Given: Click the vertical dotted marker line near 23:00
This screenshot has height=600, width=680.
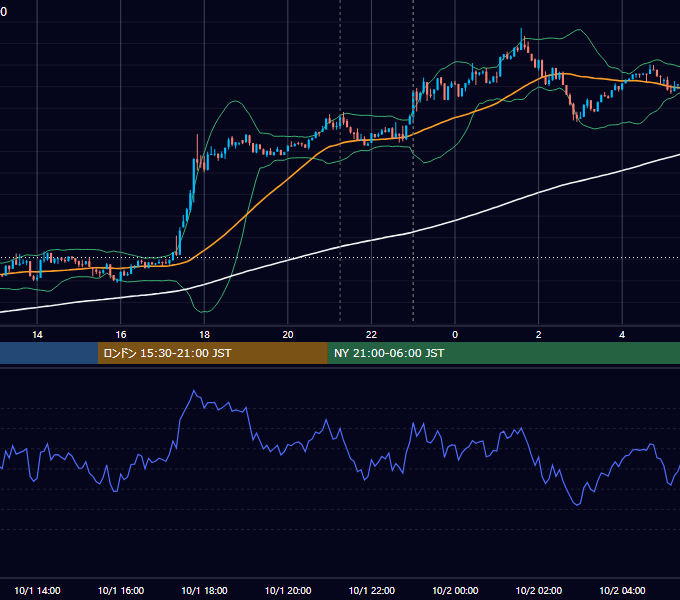Looking at the screenshot, I should click(413, 161).
